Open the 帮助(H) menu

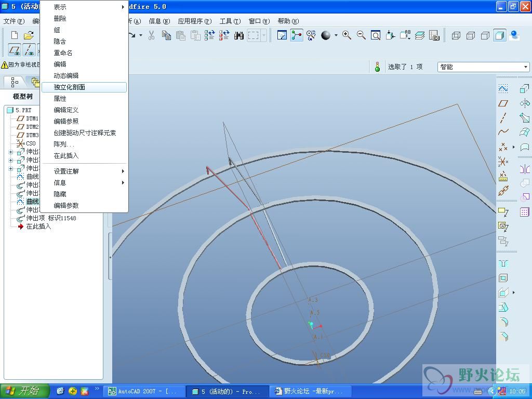tap(288, 21)
